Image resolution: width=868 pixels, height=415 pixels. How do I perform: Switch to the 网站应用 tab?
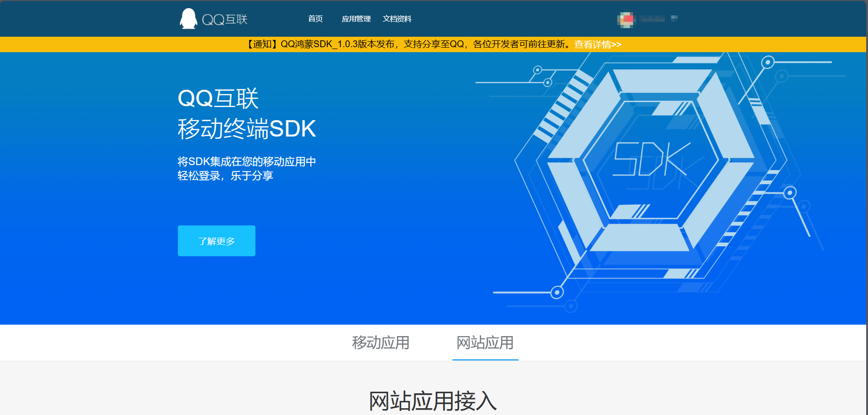point(485,343)
